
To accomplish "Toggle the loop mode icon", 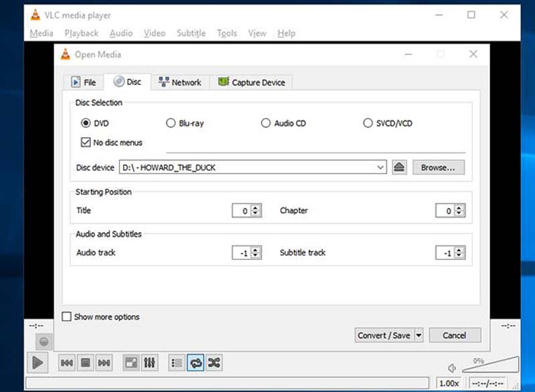I will [196, 363].
